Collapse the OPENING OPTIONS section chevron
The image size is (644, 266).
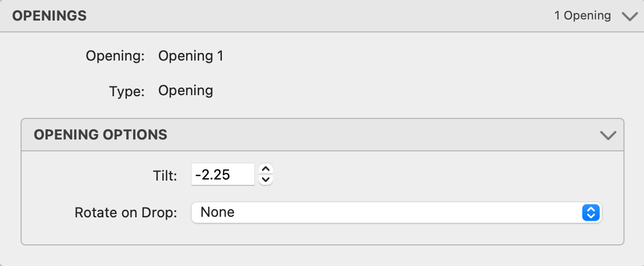tap(609, 135)
